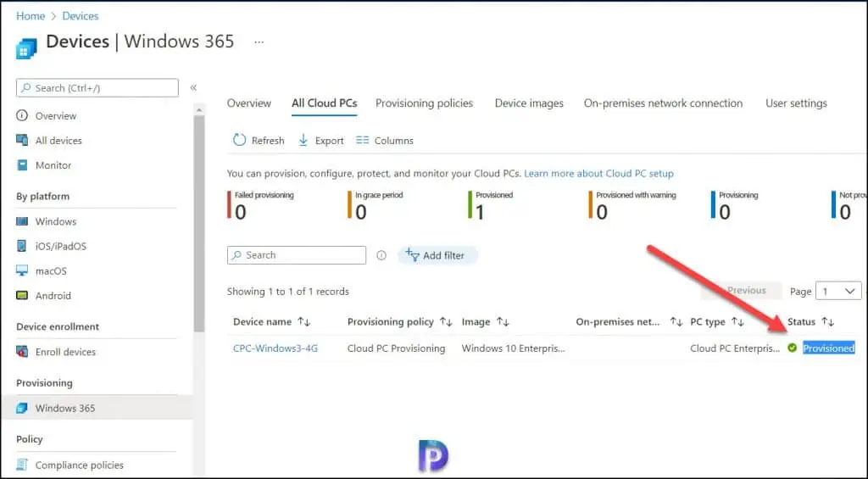Open iOS/iPadOS under By platform
The width and height of the screenshot is (868, 479).
[61, 247]
